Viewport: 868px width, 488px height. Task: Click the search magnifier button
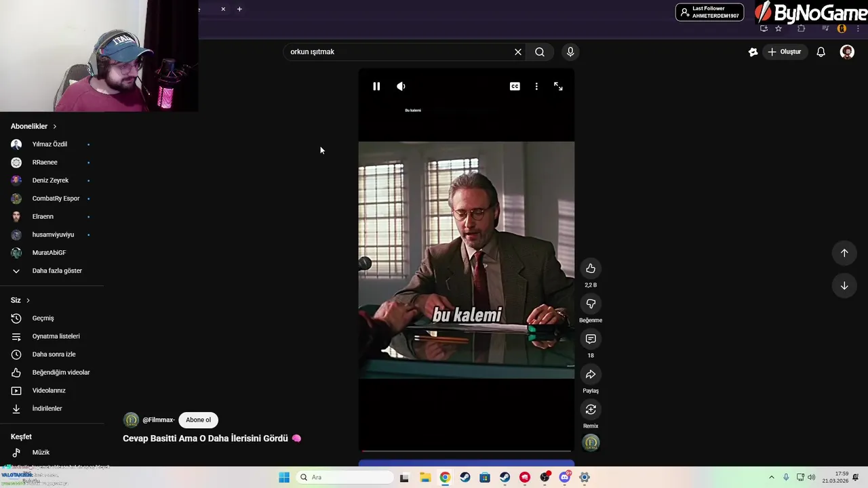pyautogui.click(x=540, y=52)
